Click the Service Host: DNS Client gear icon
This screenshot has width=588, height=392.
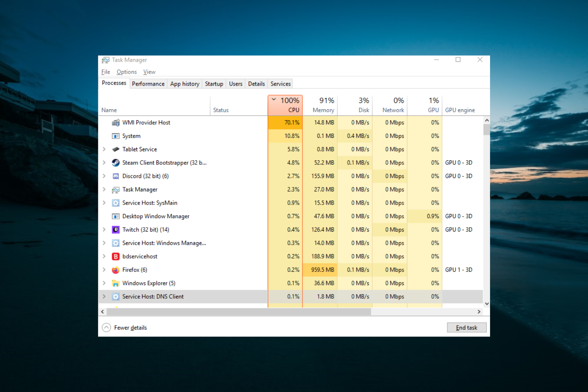click(116, 296)
